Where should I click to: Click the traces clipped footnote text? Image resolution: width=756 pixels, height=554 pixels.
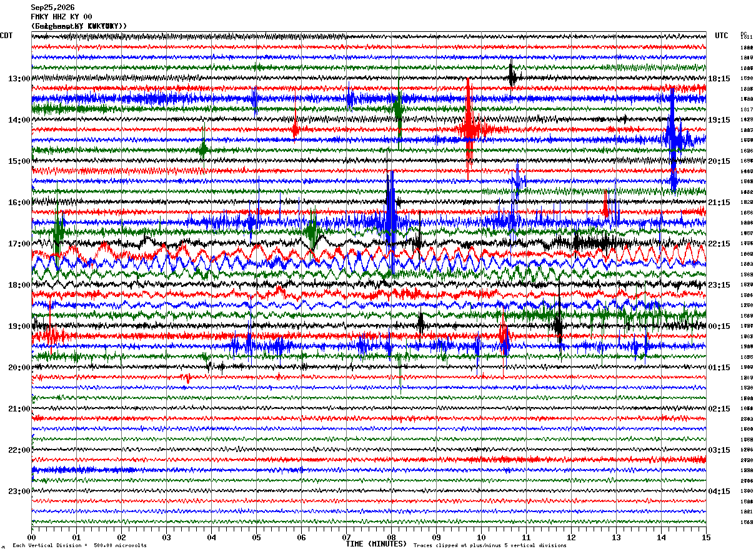point(490,545)
